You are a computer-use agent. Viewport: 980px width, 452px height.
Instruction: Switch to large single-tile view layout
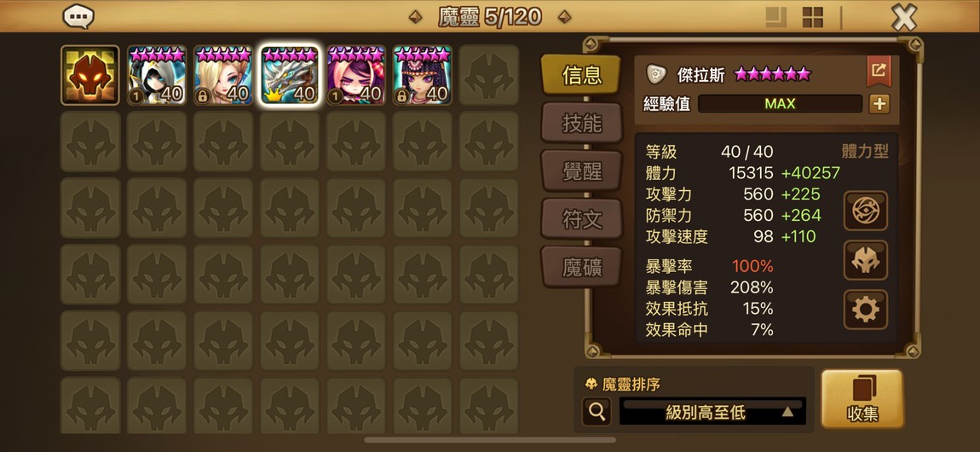click(776, 18)
